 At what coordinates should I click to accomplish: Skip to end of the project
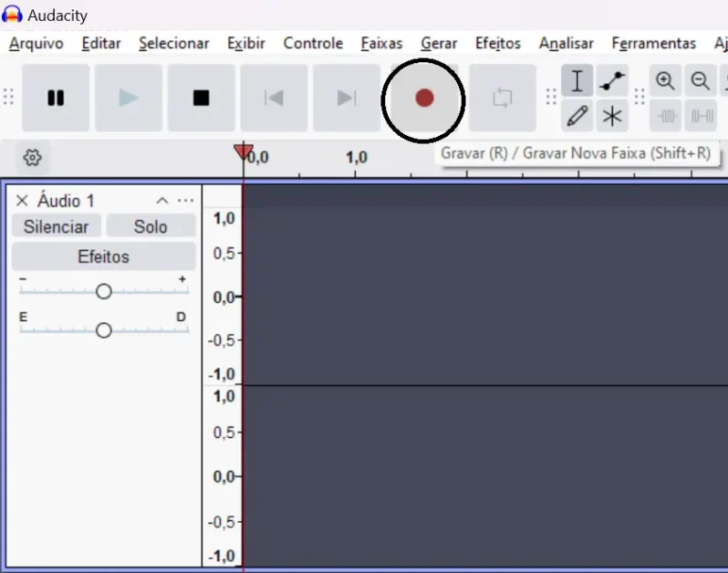coord(347,98)
